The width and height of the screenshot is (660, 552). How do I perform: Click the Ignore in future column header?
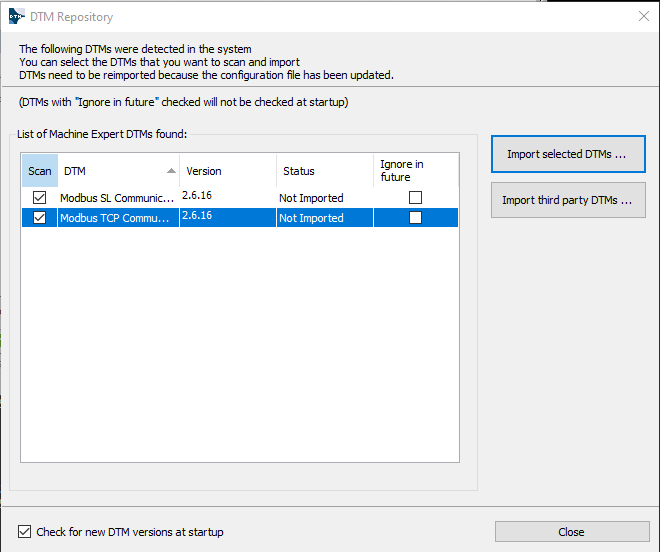pyautogui.click(x=416, y=171)
